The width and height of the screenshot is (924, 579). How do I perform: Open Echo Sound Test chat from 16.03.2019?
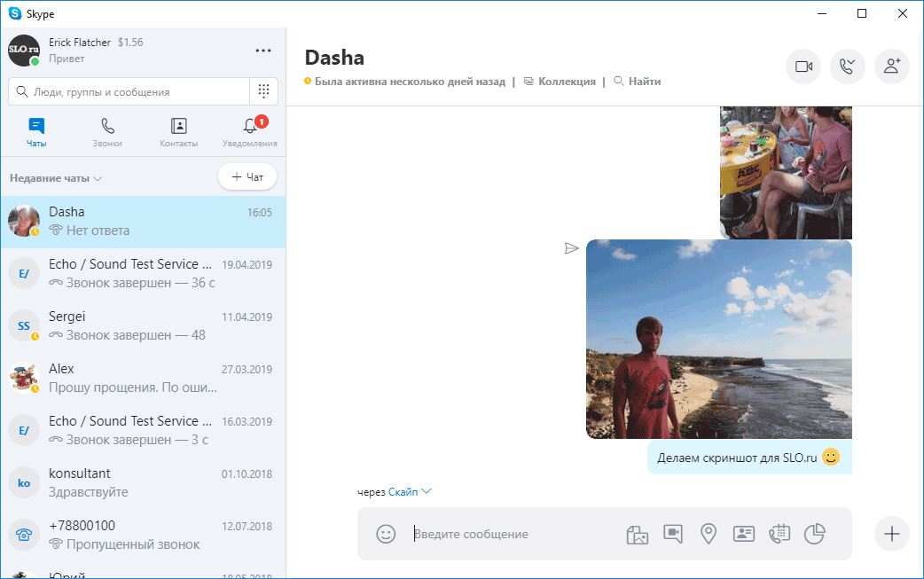pyautogui.click(x=143, y=430)
